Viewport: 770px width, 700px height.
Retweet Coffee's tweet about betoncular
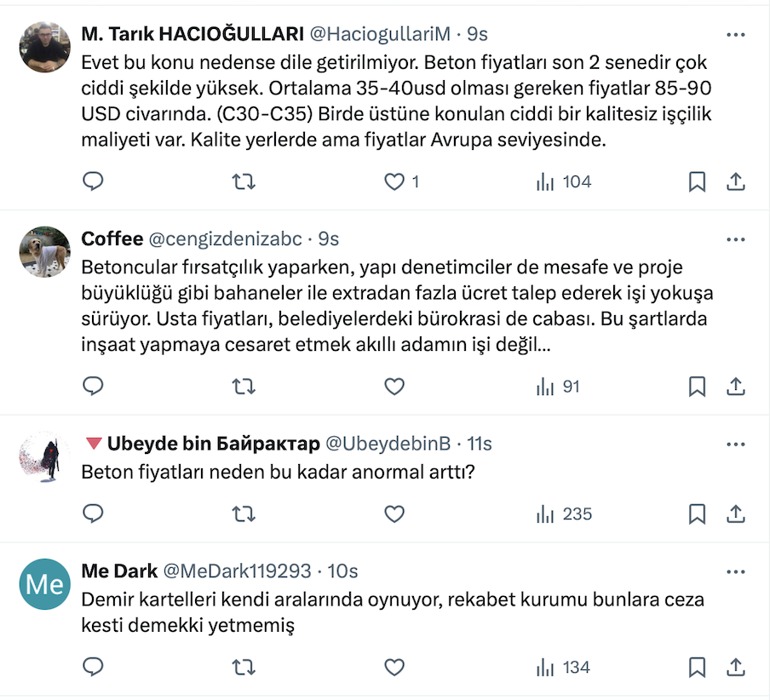[x=244, y=387]
